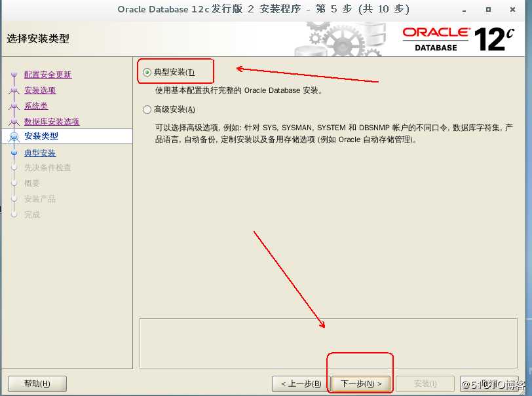Click the disabled 安装(I) button
This screenshot has height=396, width=532.
[x=425, y=384]
